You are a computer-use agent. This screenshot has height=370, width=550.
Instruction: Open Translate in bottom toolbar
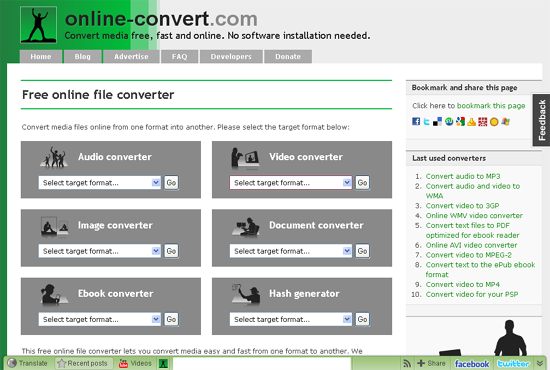coord(28,363)
